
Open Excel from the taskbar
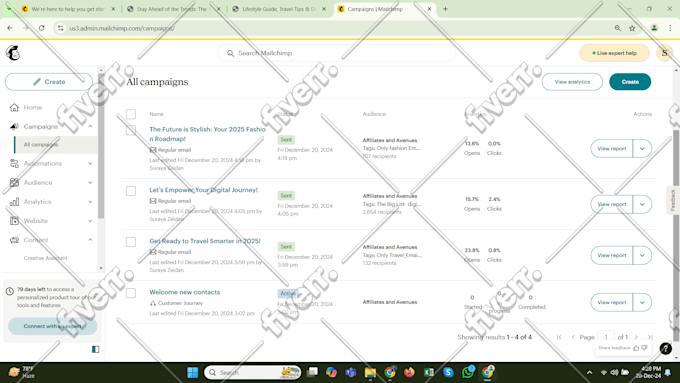(429, 372)
